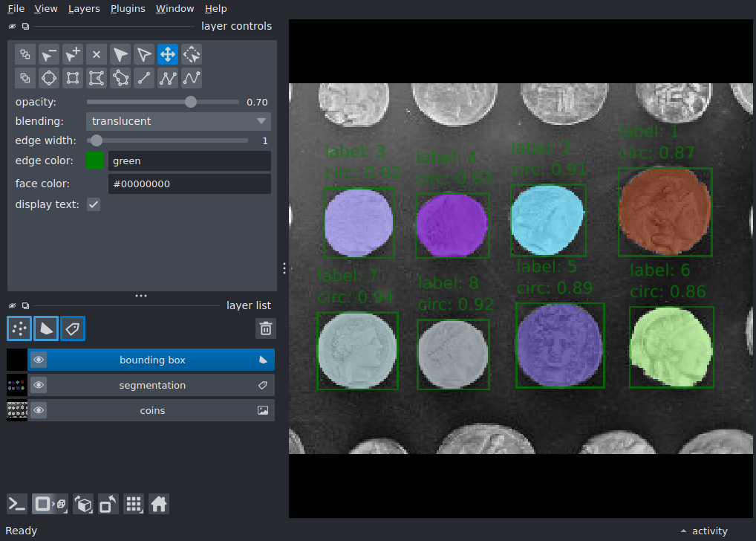756x541 pixels.
Task: Uncheck the display text checkbox
Action: pos(94,204)
